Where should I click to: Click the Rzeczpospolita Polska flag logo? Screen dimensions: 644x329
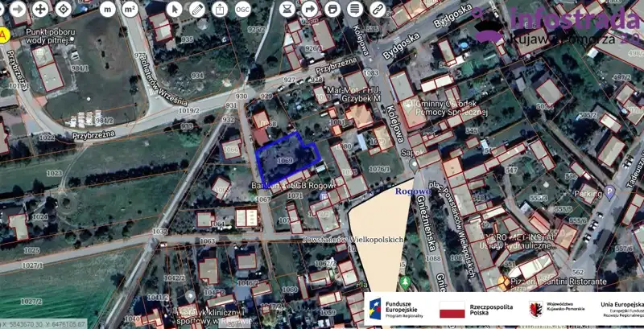pyautogui.click(x=452, y=310)
